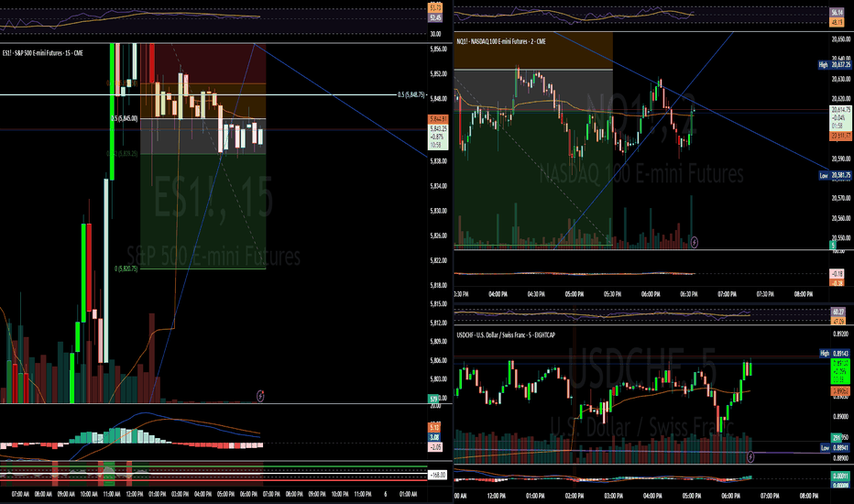Viewport: 854px width, 504px height.
Task: Click the 02:00 PM label on USDCHF time axis
Action: pos(574,496)
